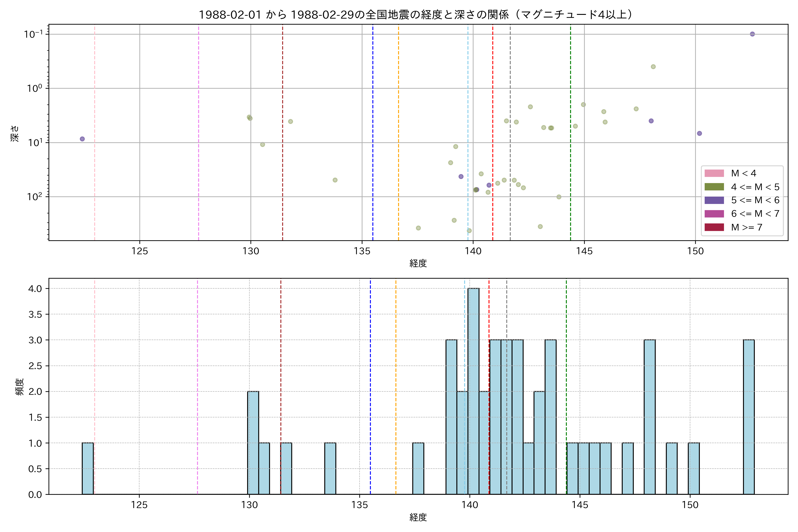Click the pink M < 4 legend swatch
The width and height of the screenshot is (798, 532).
coord(714,173)
